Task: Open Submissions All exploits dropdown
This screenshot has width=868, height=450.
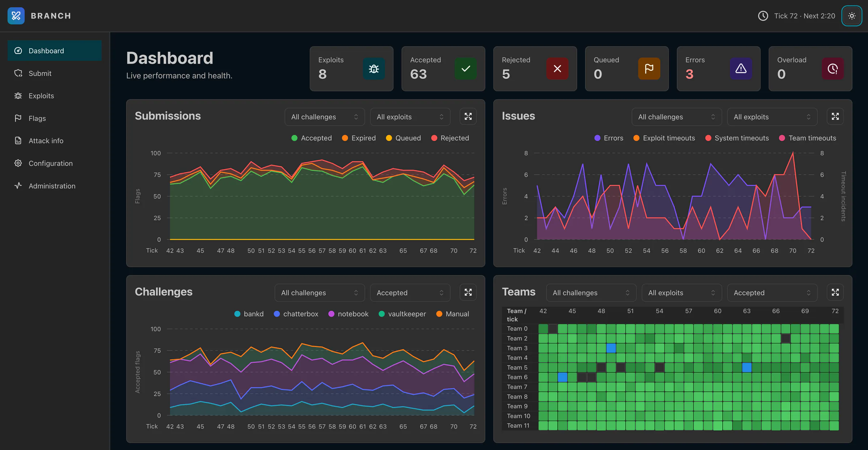Action: 410,117
